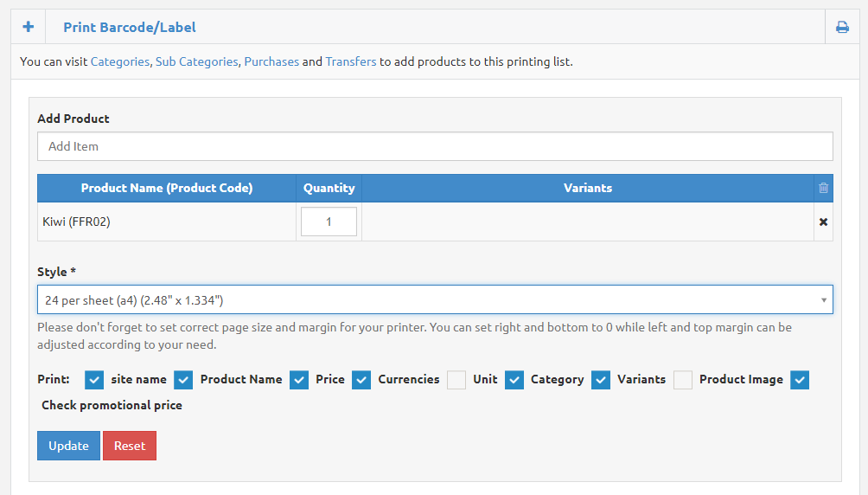Uncheck the Variants print option
868x495 pixels.
pyautogui.click(x=601, y=380)
